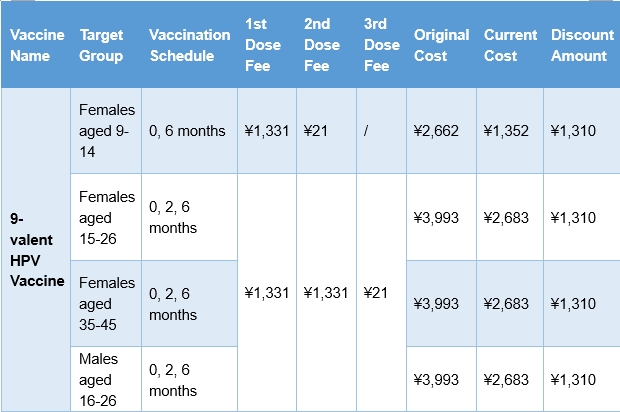Select the Males aged 16-26 cell
This screenshot has height=412, width=620.
tap(106, 379)
